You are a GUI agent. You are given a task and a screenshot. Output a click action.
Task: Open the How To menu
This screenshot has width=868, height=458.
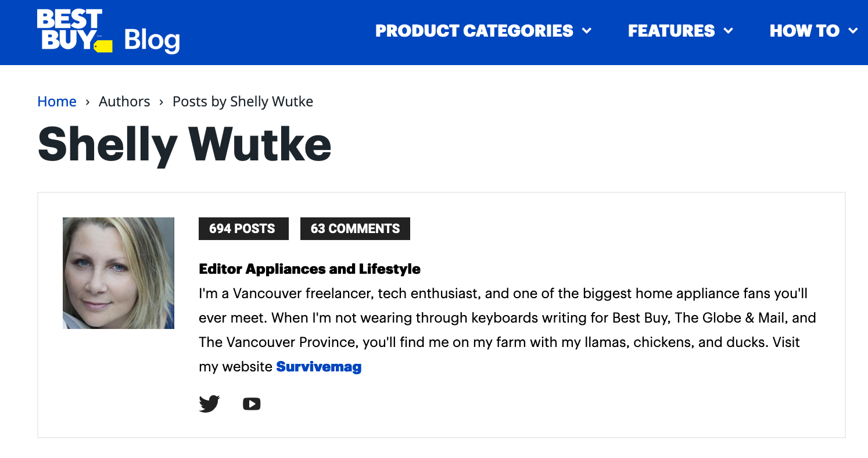tap(805, 31)
